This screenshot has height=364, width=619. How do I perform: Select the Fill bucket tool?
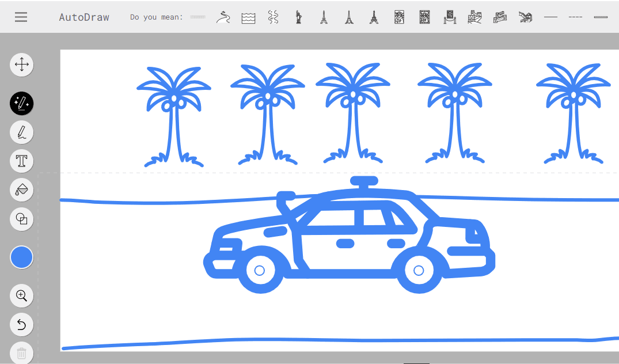(22, 189)
